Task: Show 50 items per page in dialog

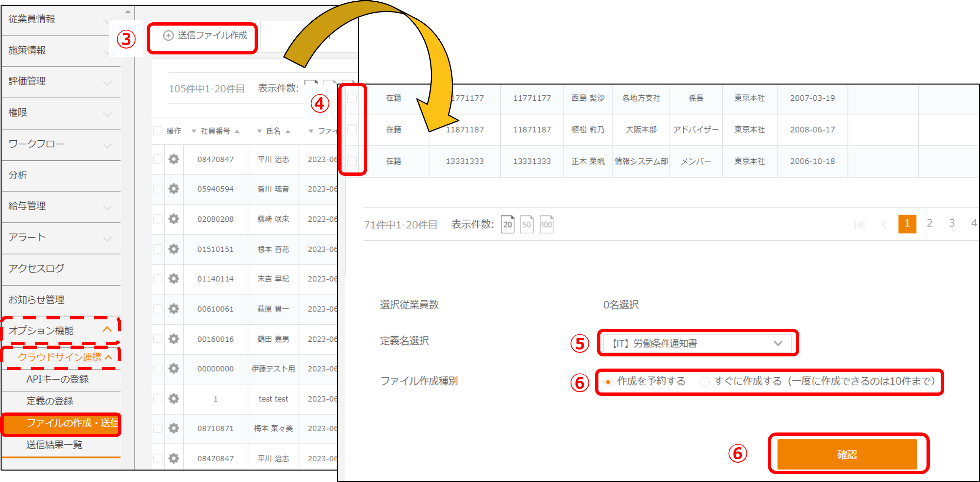Action: tap(527, 224)
